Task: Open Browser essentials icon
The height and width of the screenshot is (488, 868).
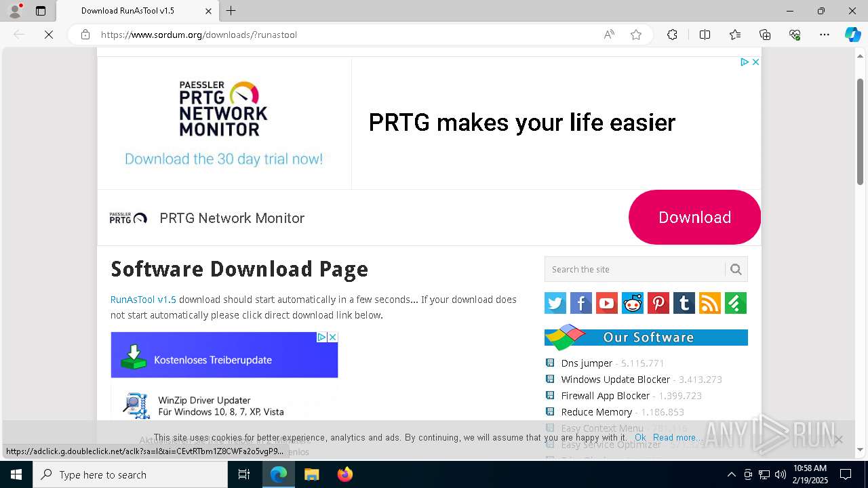Action: tap(795, 35)
